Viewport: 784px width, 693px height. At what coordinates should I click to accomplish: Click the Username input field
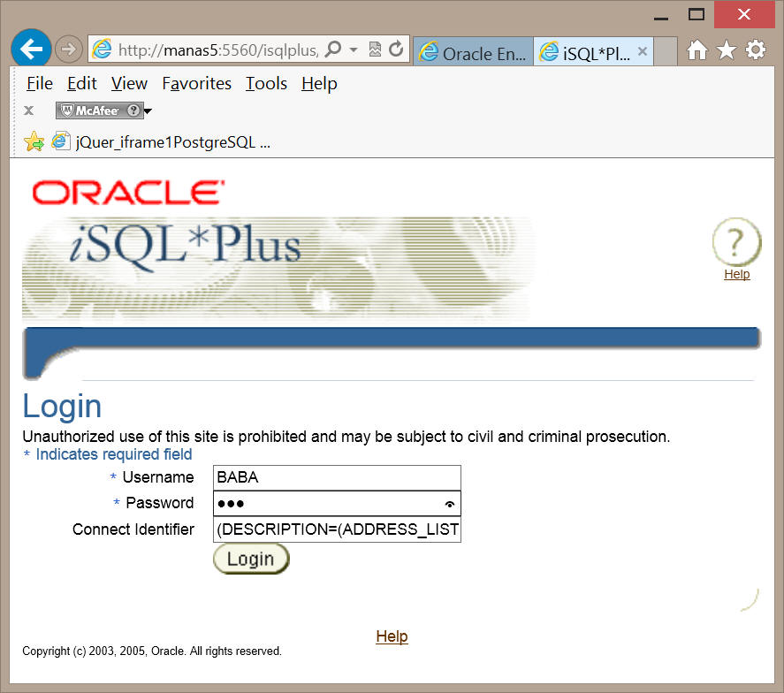click(x=337, y=477)
